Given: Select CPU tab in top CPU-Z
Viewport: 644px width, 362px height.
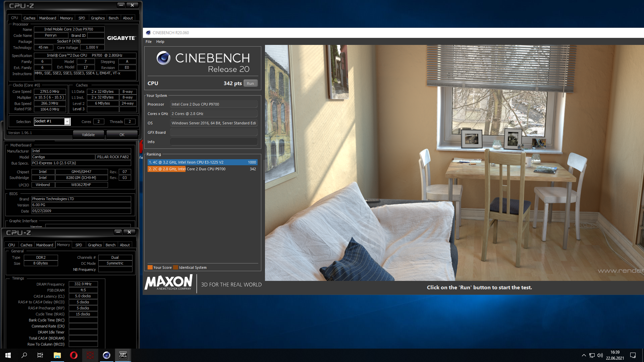Looking at the screenshot, I should 14,18.
